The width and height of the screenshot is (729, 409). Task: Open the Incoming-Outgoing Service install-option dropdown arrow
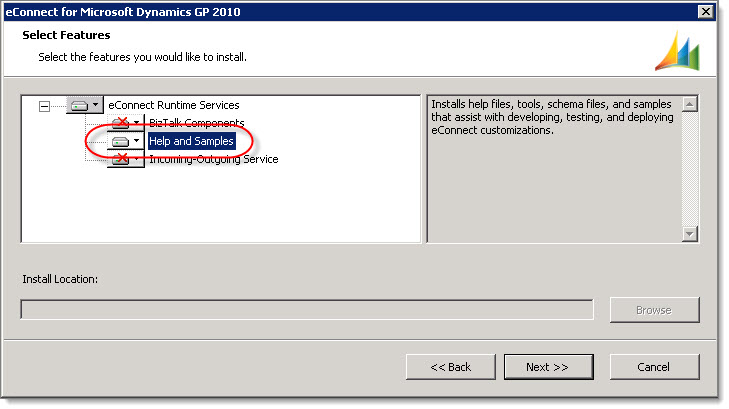(137, 159)
